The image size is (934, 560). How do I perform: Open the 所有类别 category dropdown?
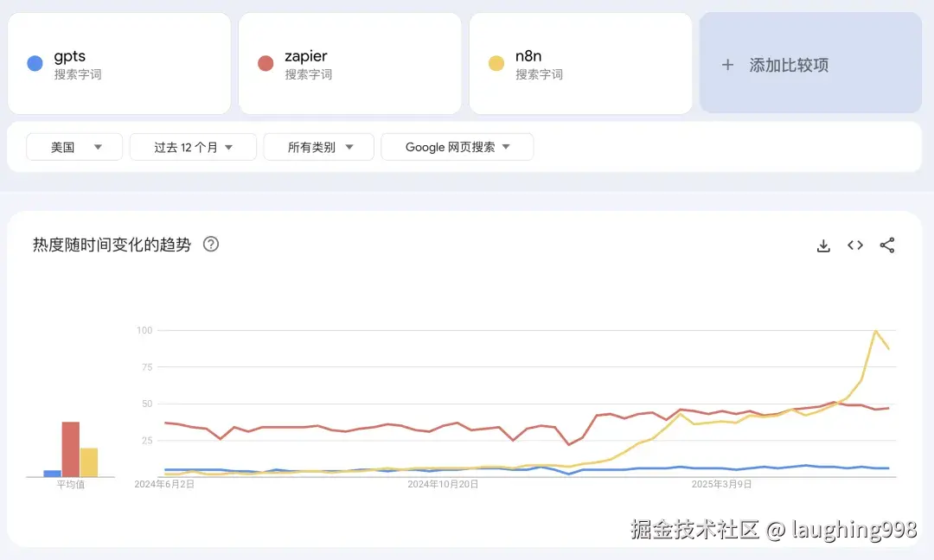click(318, 147)
